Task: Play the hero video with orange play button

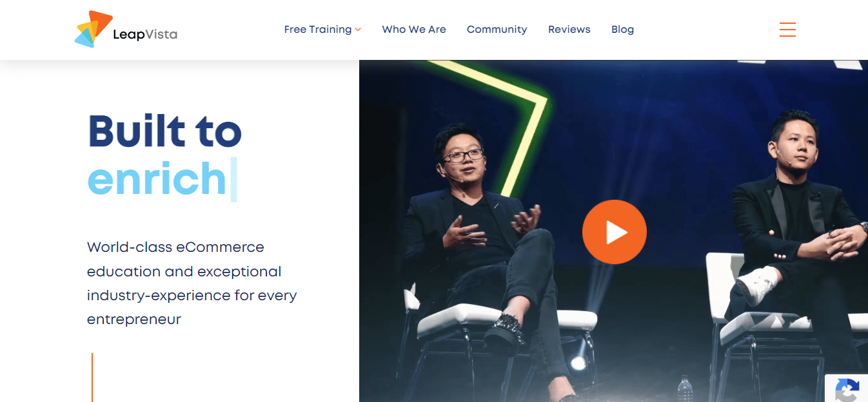Action: click(x=614, y=232)
